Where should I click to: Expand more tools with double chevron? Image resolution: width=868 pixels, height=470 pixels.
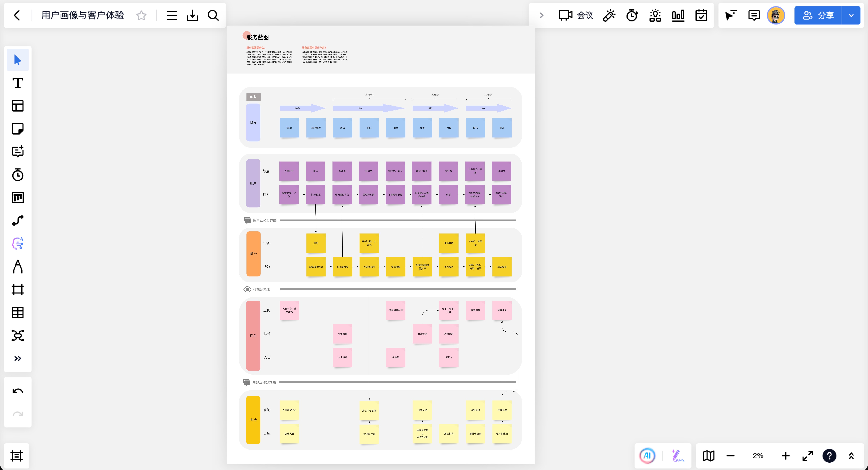[x=18, y=359]
